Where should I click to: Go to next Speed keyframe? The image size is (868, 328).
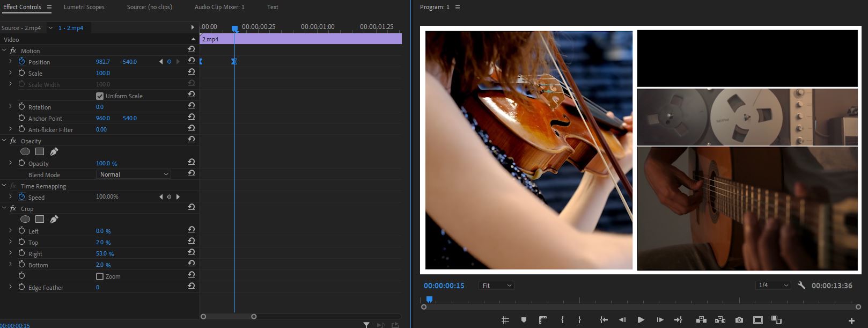pyautogui.click(x=178, y=197)
